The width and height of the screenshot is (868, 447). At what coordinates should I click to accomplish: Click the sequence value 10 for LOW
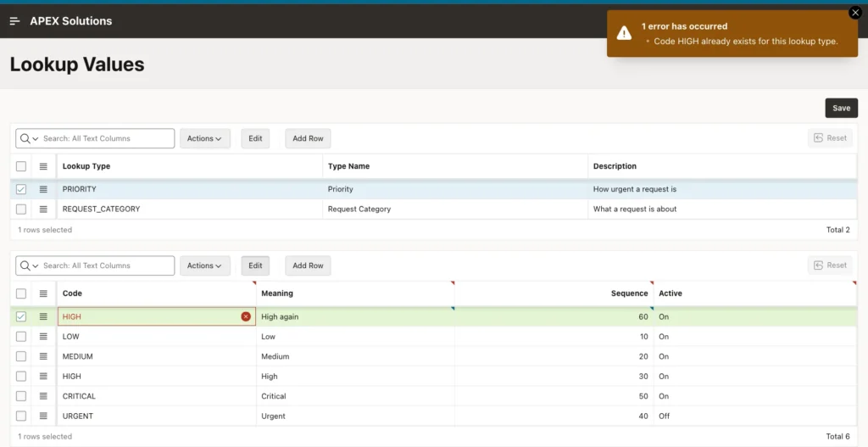pos(644,337)
